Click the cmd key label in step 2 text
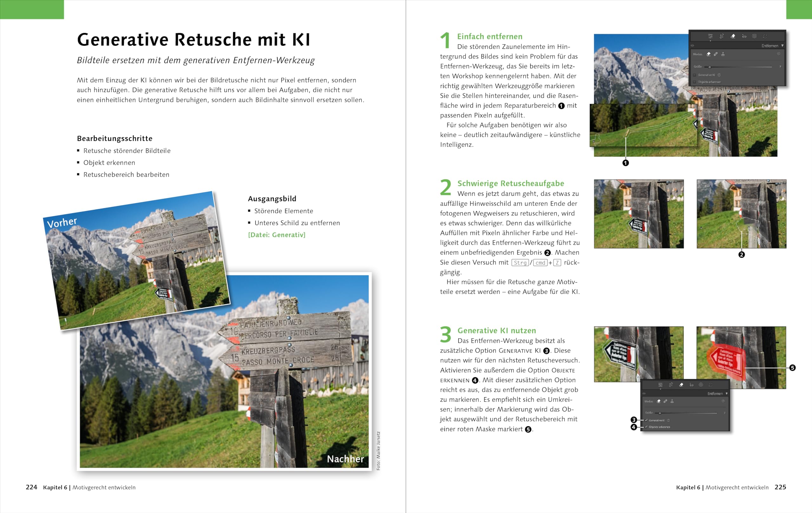The width and height of the screenshot is (812, 513). click(x=540, y=262)
